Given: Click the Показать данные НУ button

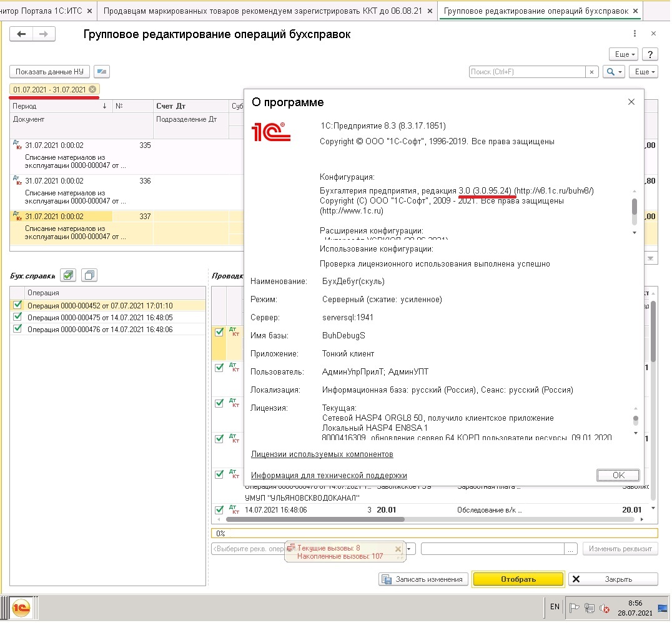Looking at the screenshot, I should click(x=49, y=72).
